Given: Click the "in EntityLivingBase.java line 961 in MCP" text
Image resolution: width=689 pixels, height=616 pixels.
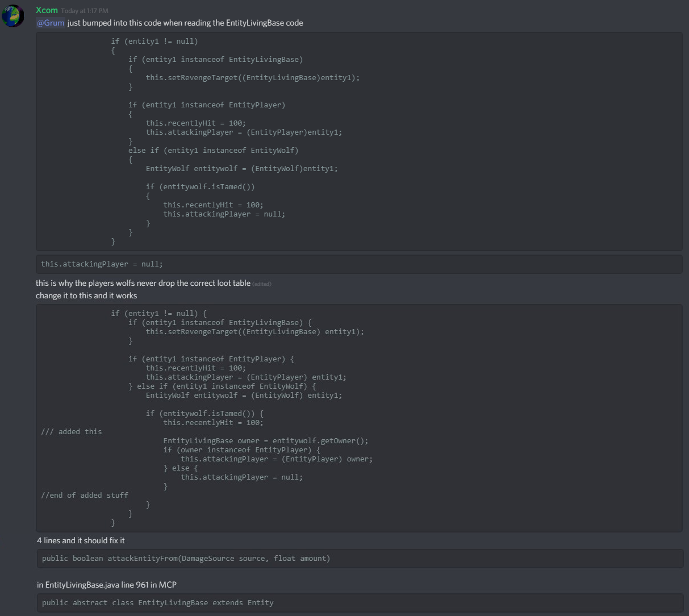Looking at the screenshot, I should coord(110,585).
